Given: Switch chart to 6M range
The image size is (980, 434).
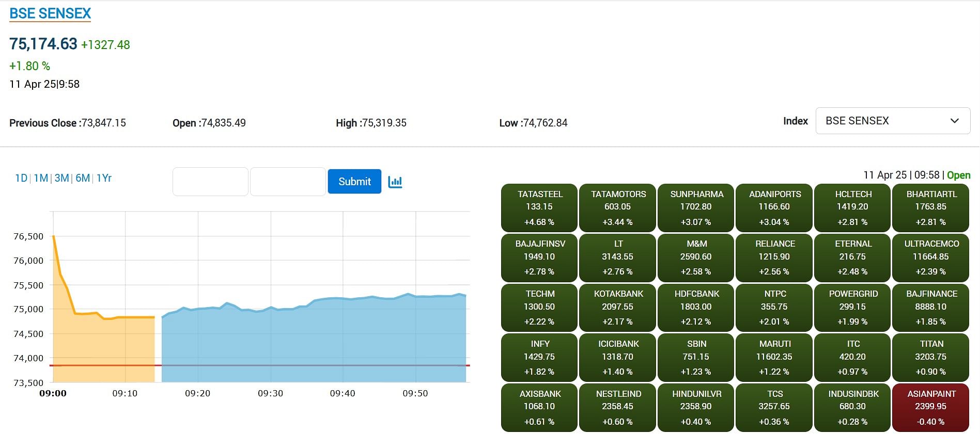Looking at the screenshot, I should coord(83,178).
